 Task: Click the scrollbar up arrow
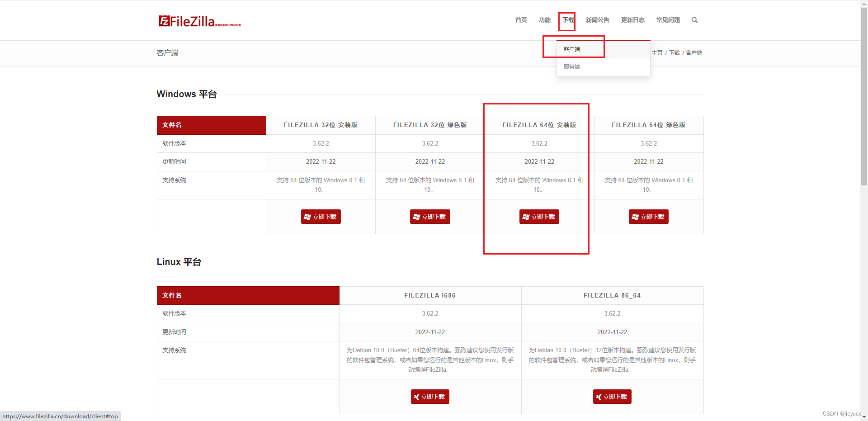coord(864,4)
